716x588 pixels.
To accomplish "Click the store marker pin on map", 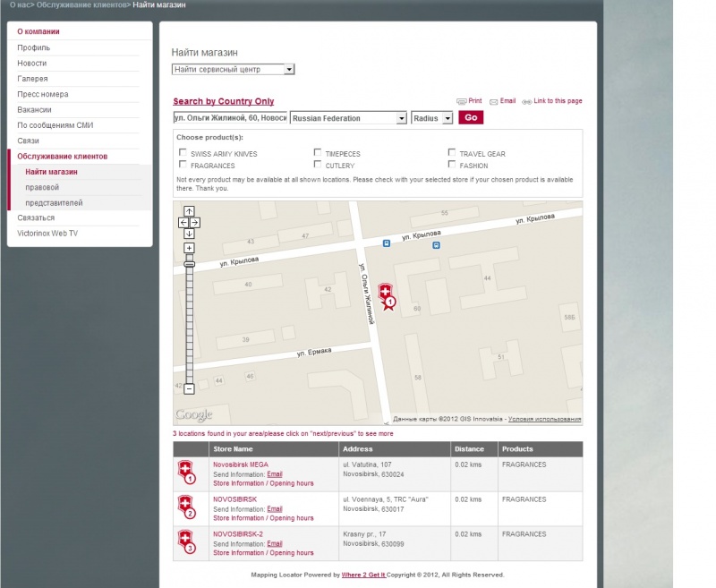I will tap(386, 295).
